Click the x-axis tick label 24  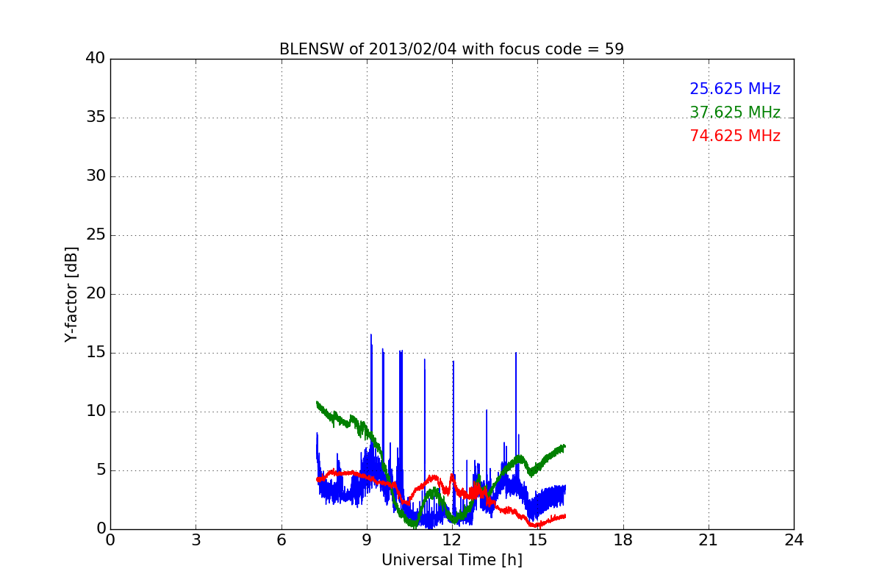pyautogui.click(x=794, y=540)
